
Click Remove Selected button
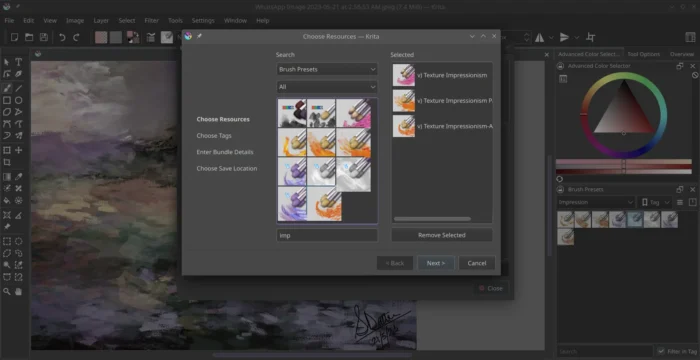click(x=442, y=235)
